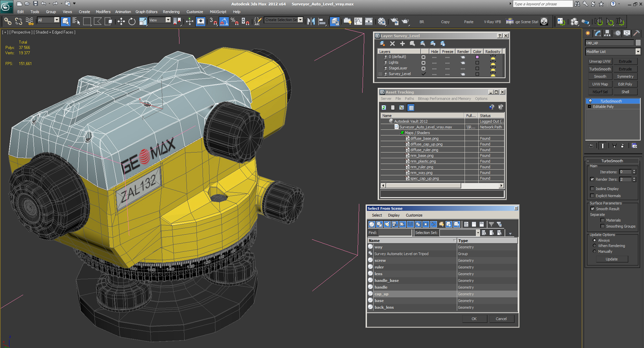Toggle Percent Snap in main toolbar

(235, 21)
